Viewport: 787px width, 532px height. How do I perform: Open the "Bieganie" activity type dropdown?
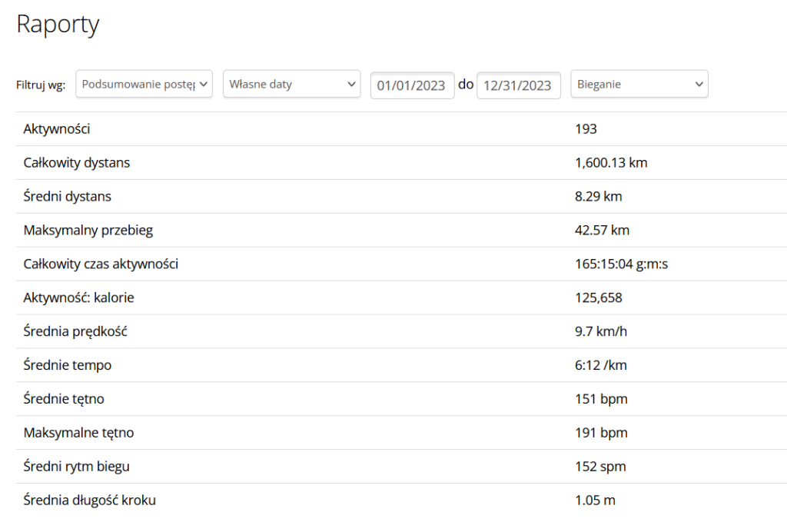(x=639, y=85)
